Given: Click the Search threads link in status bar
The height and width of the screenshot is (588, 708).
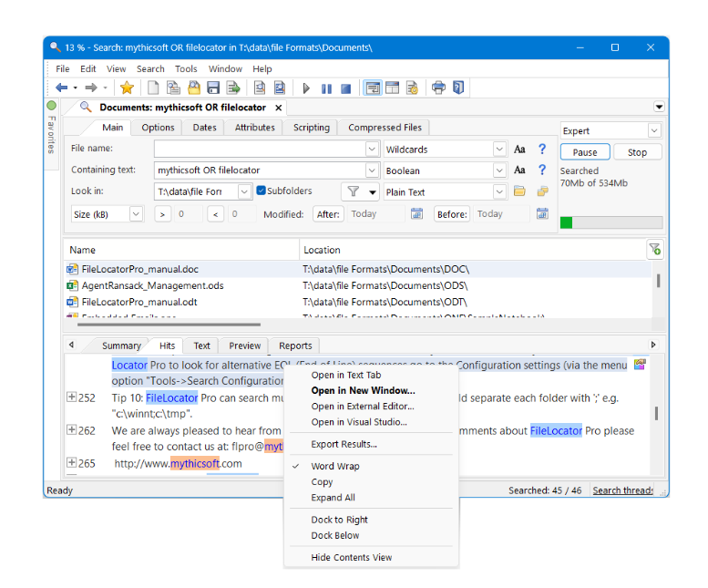Looking at the screenshot, I should (623, 490).
